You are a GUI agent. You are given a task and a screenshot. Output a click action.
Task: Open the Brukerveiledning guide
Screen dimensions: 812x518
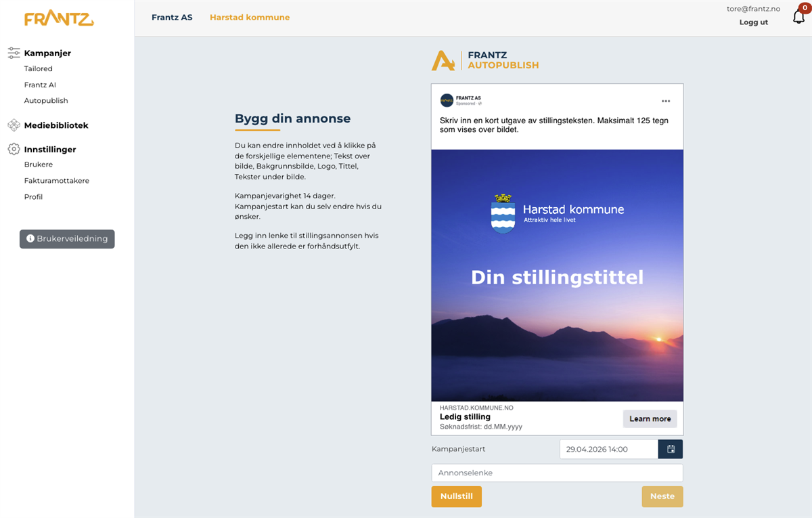click(x=67, y=238)
